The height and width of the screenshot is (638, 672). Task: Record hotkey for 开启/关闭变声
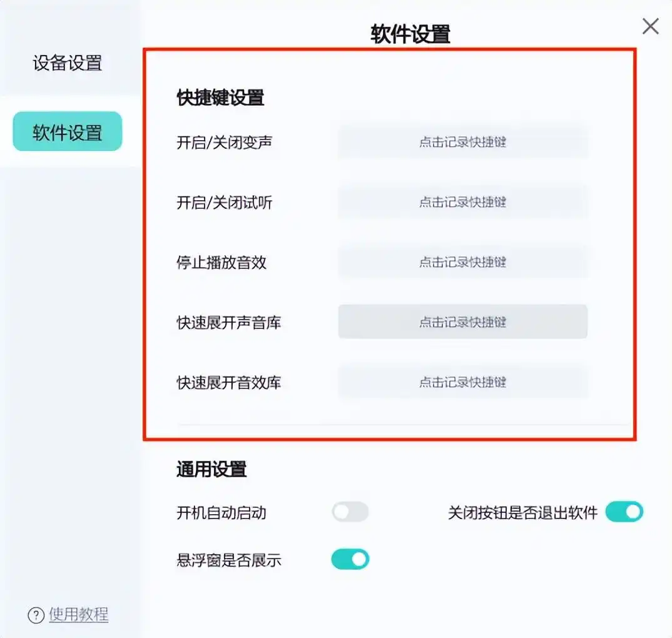click(463, 142)
